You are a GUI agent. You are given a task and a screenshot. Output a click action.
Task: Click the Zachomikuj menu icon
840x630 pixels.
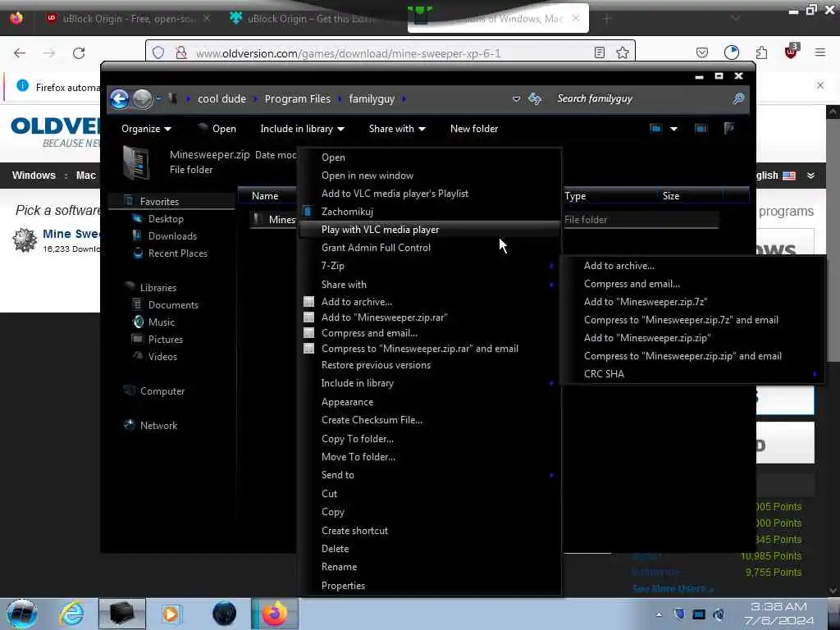click(x=308, y=212)
